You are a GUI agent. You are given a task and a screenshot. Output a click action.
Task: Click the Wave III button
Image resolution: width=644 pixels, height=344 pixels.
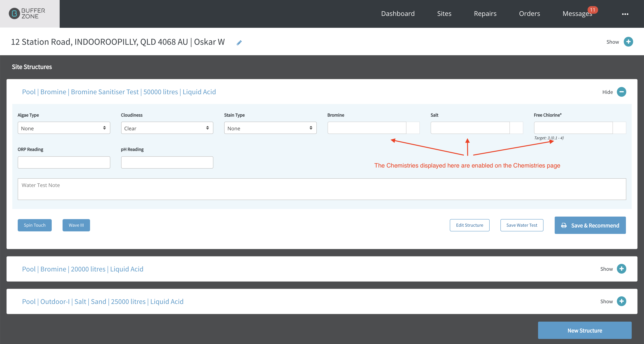(76, 225)
